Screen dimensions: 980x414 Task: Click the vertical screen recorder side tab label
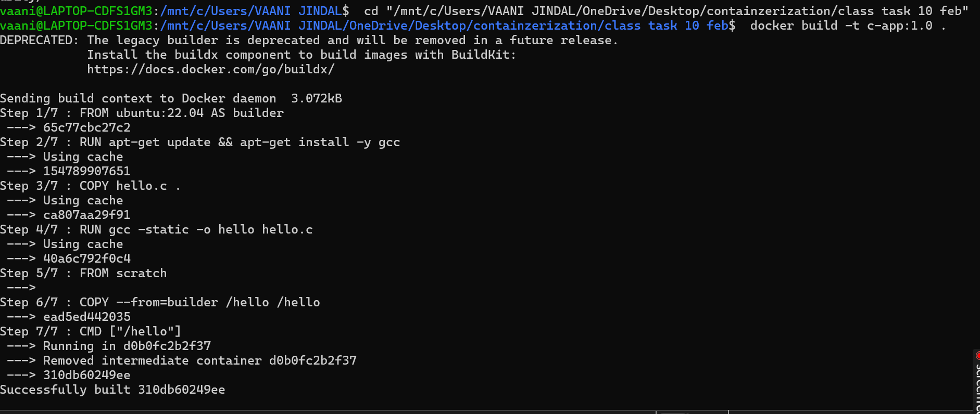(977, 387)
